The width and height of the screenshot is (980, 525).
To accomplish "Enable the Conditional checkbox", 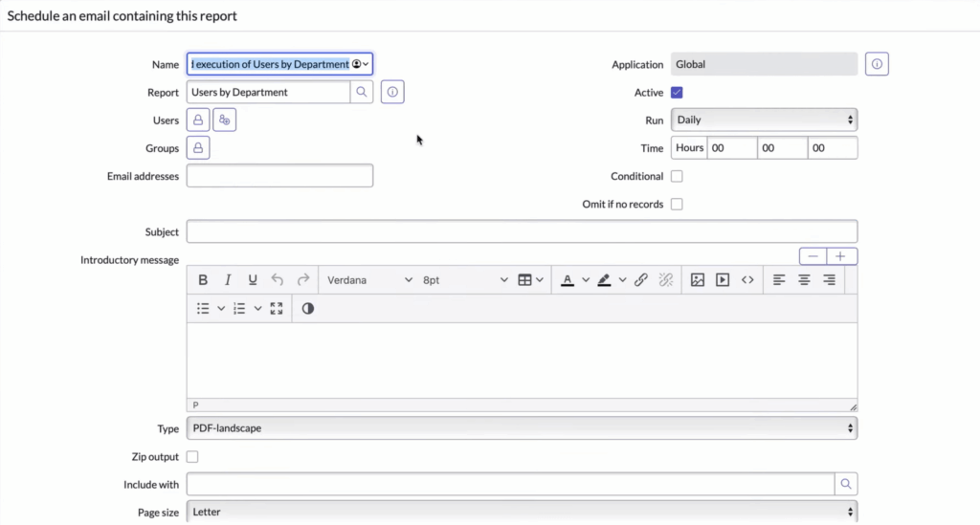I will coord(677,176).
